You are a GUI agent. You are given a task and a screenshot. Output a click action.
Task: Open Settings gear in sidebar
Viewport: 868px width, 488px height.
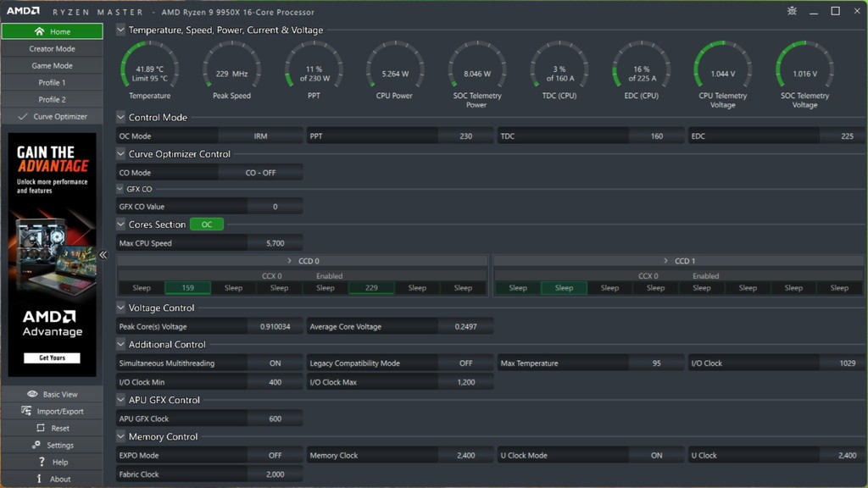pos(36,445)
